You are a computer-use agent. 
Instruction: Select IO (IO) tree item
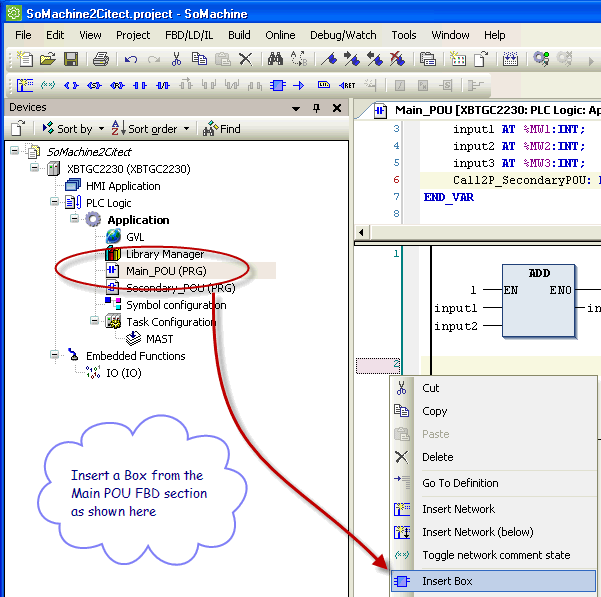pyautogui.click(x=124, y=373)
